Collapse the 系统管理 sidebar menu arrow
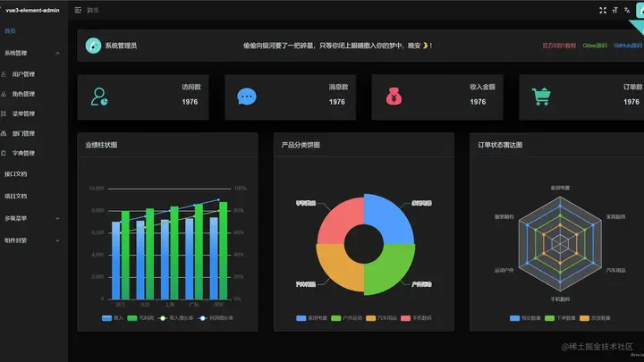This screenshot has height=362, width=644. (x=57, y=54)
